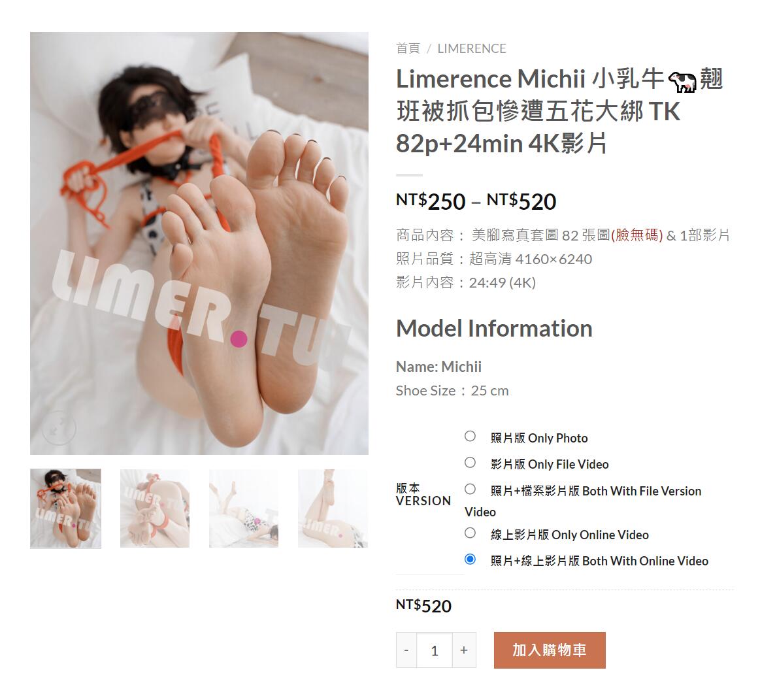Increase quantity with the plus button
The height and width of the screenshot is (700, 760).
click(464, 650)
